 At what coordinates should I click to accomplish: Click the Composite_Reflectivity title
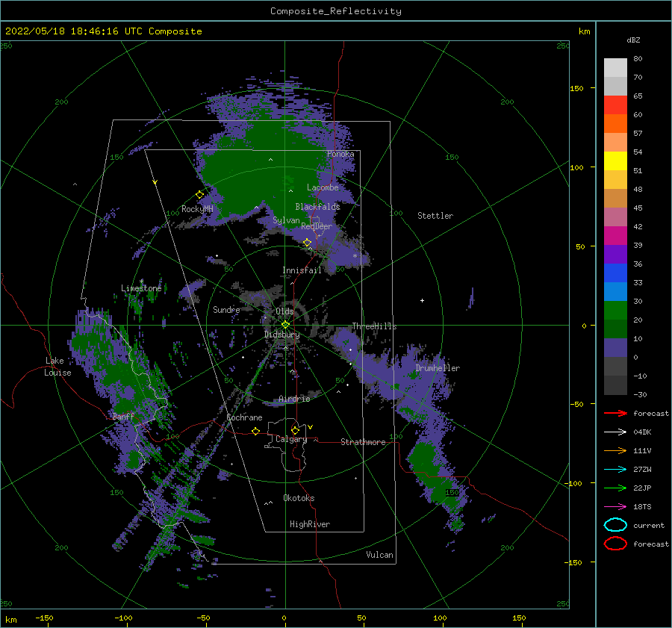point(336,11)
